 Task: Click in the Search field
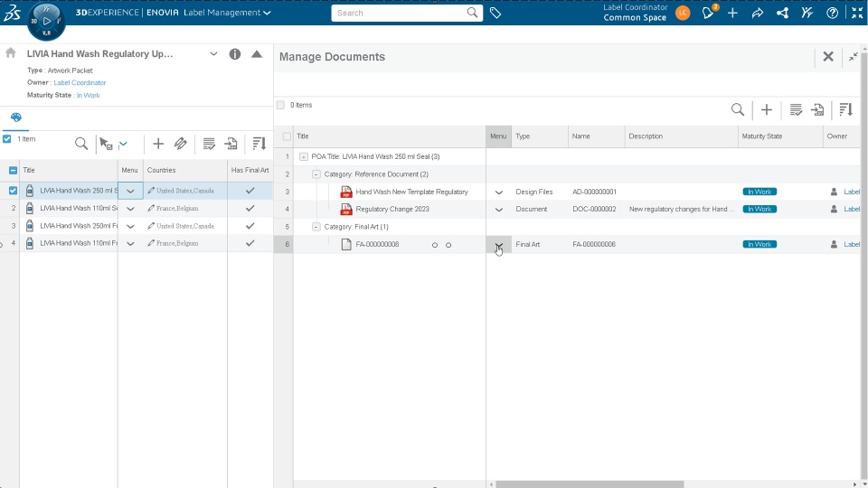399,13
